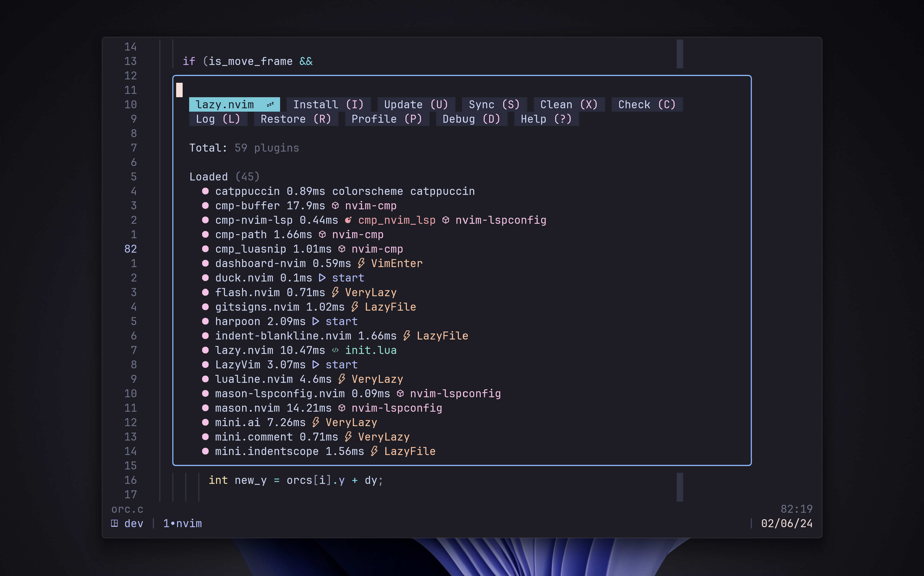Open the Install (I) tab
Image resolution: width=924 pixels, height=576 pixels.
pos(328,104)
